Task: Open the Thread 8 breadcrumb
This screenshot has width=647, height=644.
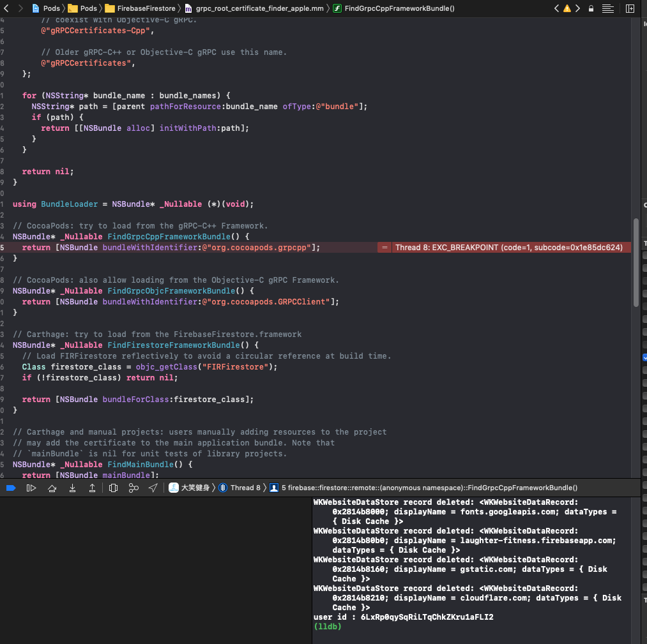Action: 240,488
